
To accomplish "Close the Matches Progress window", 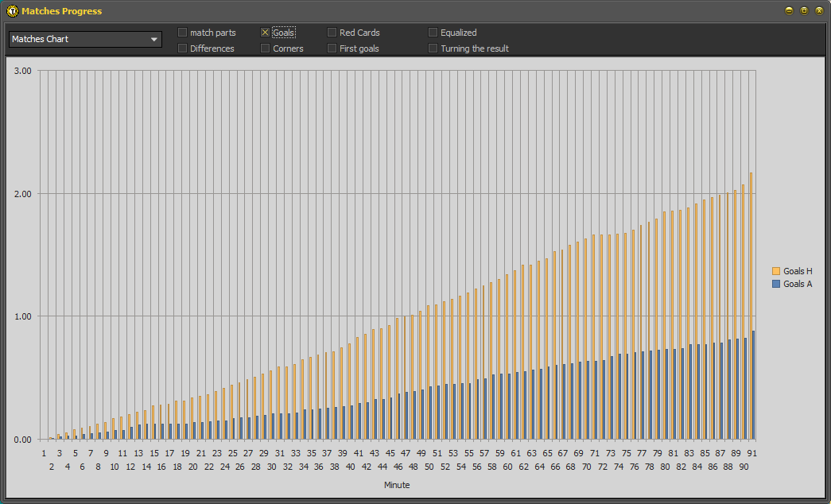I will (819, 11).
